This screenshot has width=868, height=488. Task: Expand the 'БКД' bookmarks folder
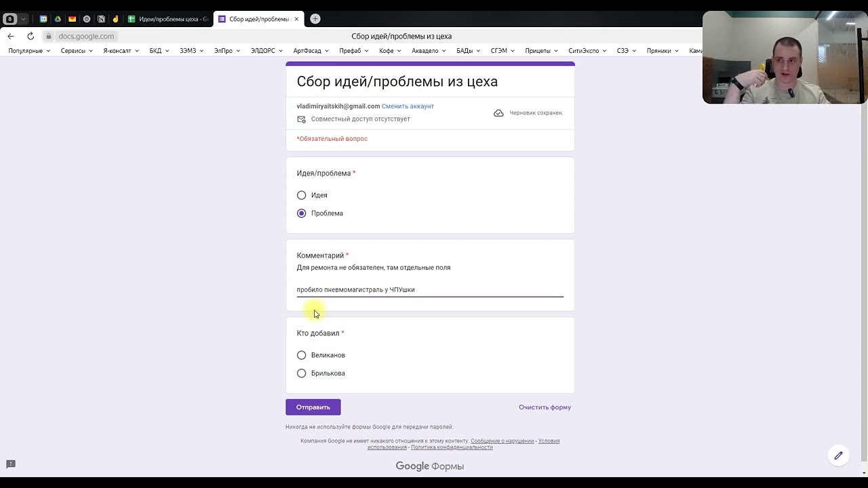tap(159, 51)
